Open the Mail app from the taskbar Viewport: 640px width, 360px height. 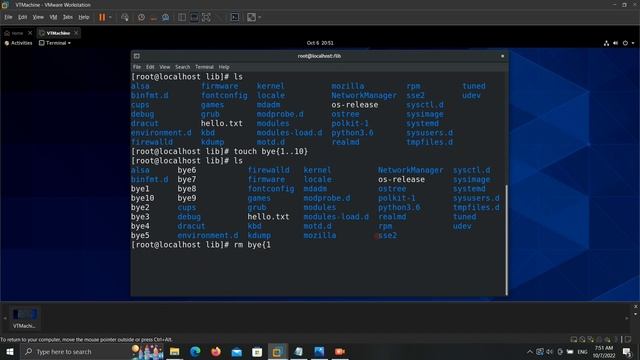(x=237, y=352)
